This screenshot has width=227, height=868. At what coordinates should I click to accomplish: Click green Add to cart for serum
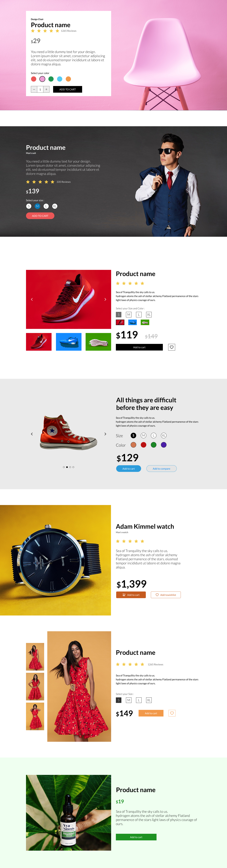136,837
